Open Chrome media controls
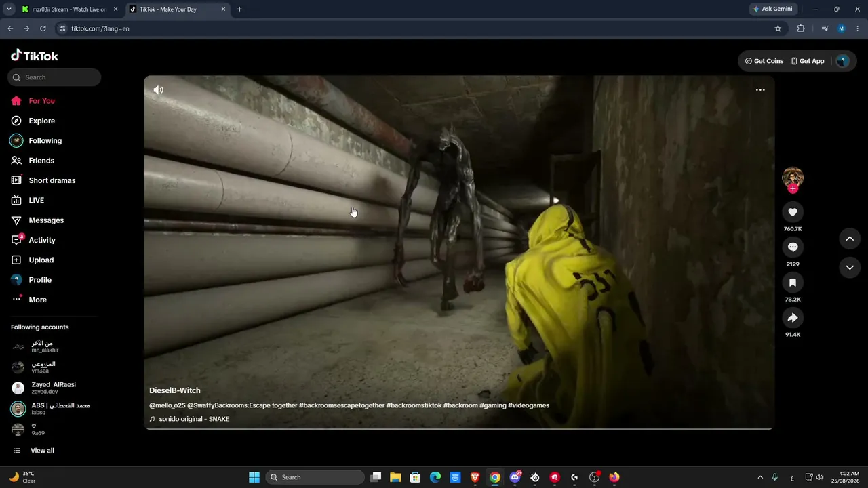Image resolution: width=868 pixels, height=488 pixels. (x=825, y=28)
